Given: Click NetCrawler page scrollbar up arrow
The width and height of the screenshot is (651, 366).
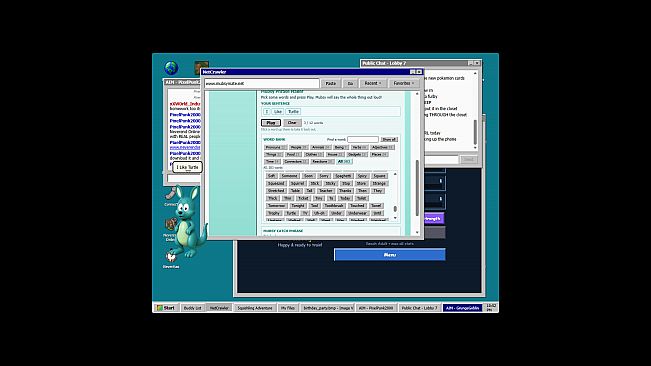Looking at the screenshot, I should click(x=417, y=94).
